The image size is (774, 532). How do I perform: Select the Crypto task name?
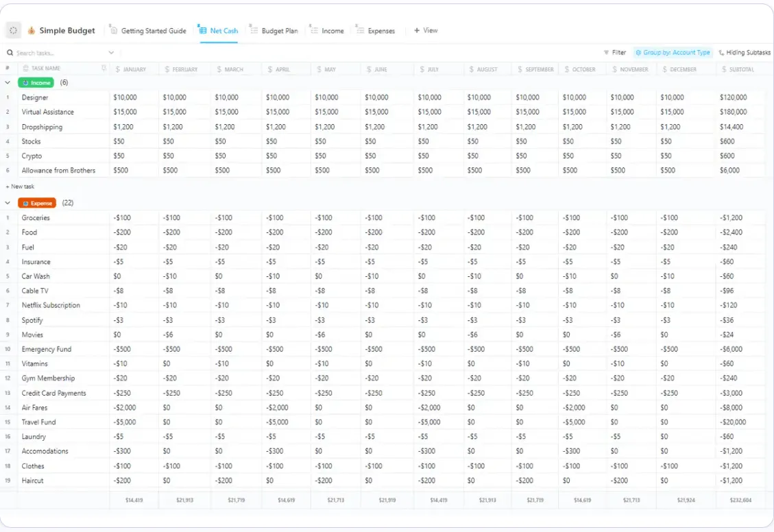click(x=32, y=156)
